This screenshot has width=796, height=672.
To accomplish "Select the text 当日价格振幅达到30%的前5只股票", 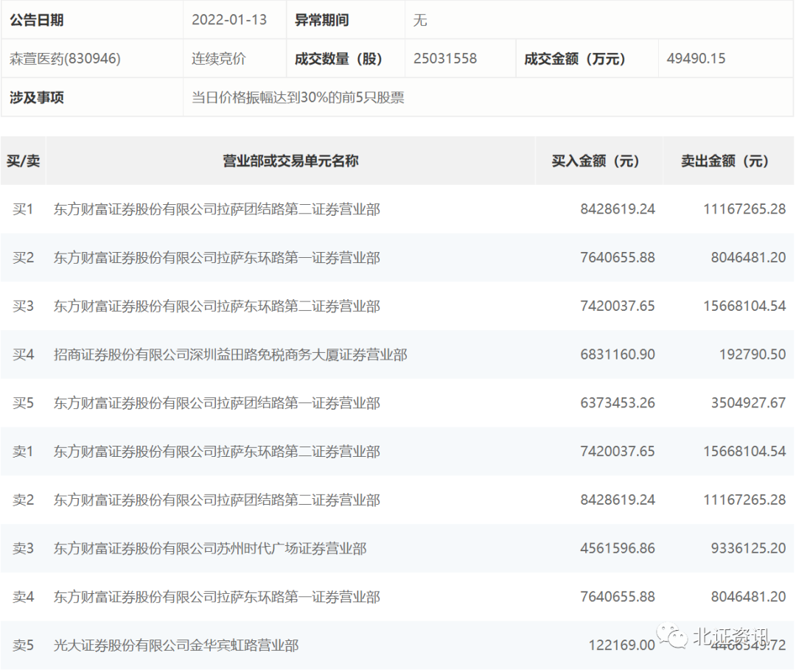I will (298, 97).
